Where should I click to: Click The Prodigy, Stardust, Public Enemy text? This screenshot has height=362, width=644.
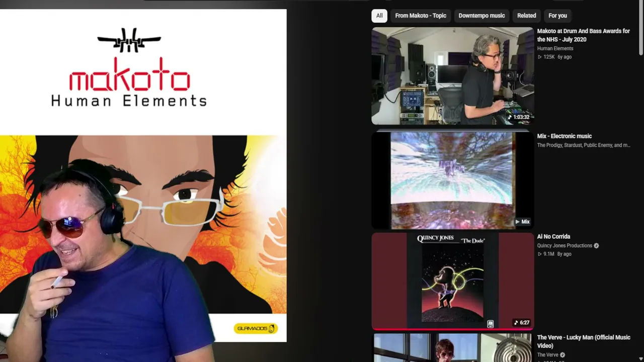pos(583,145)
